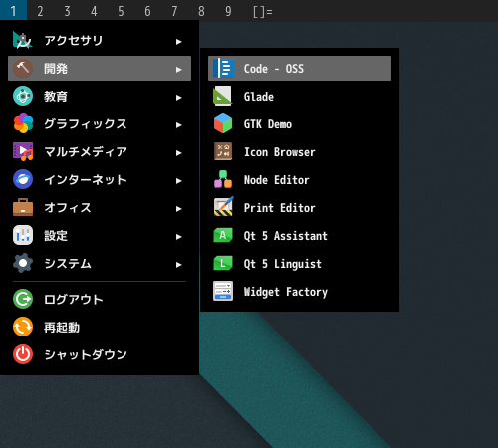This screenshot has width=498, height=448.
Task: Open the Glade application icon
Action: tap(223, 96)
